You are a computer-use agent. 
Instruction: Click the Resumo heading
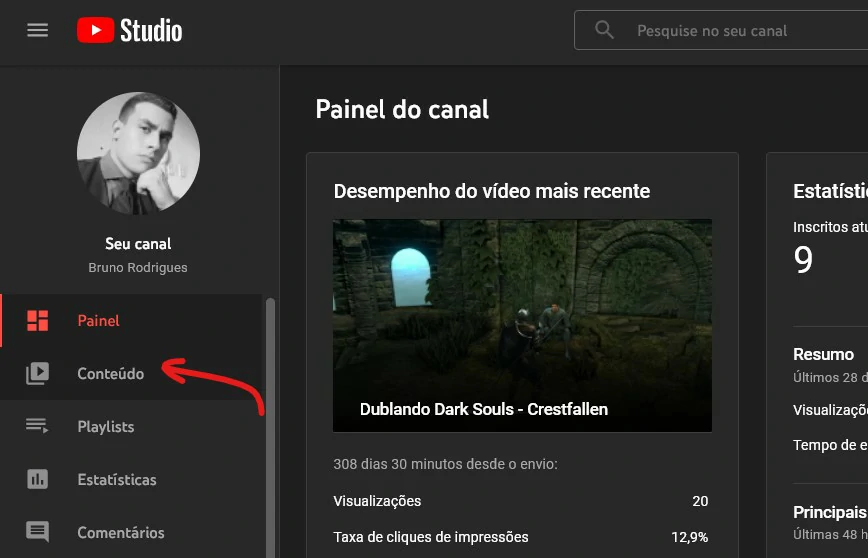(823, 354)
